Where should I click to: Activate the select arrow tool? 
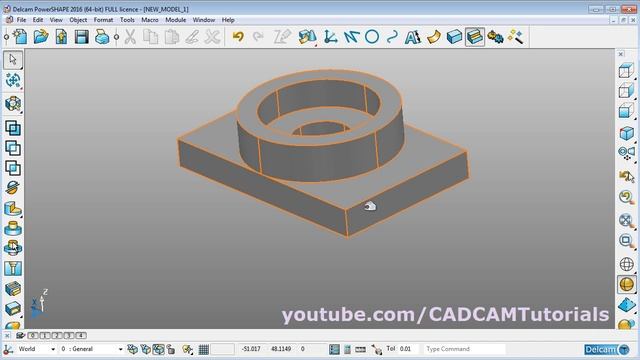13,60
